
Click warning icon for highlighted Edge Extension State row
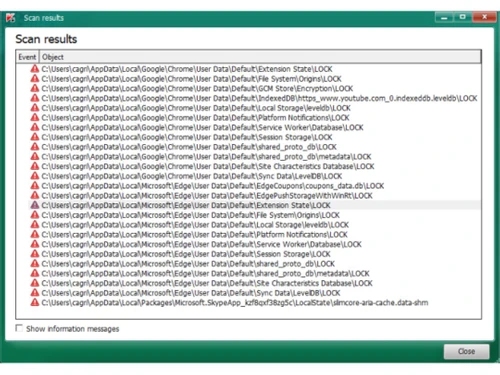[x=35, y=205]
